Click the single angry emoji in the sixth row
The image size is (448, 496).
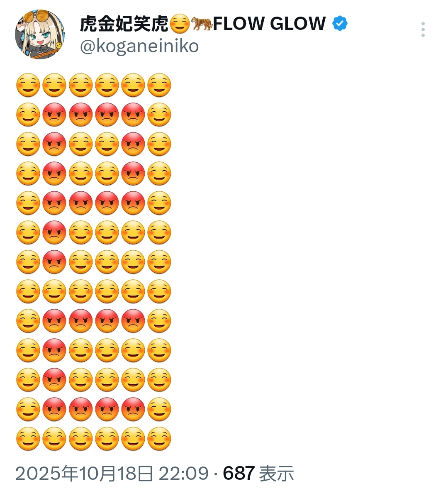click(x=54, y=233)
